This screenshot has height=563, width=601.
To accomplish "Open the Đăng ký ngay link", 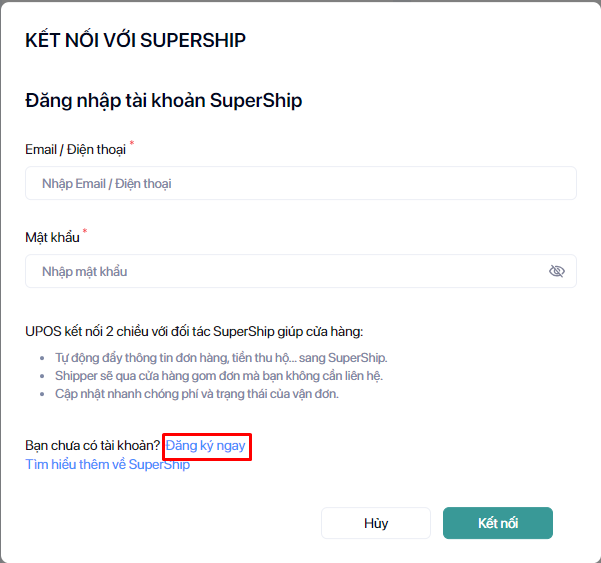I will click(x=205, y=445).
